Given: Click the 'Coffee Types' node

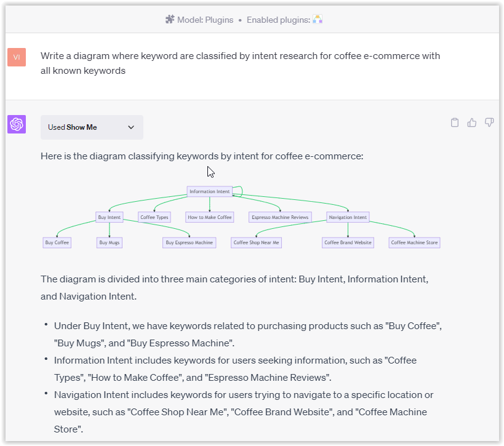Looking at the screenshot, I should [154, 217].
